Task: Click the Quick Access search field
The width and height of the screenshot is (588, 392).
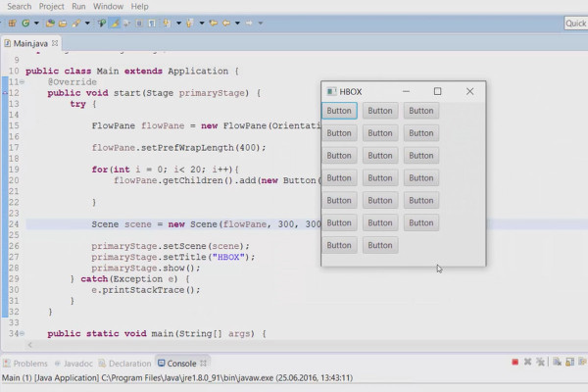Action: [576, 24]
